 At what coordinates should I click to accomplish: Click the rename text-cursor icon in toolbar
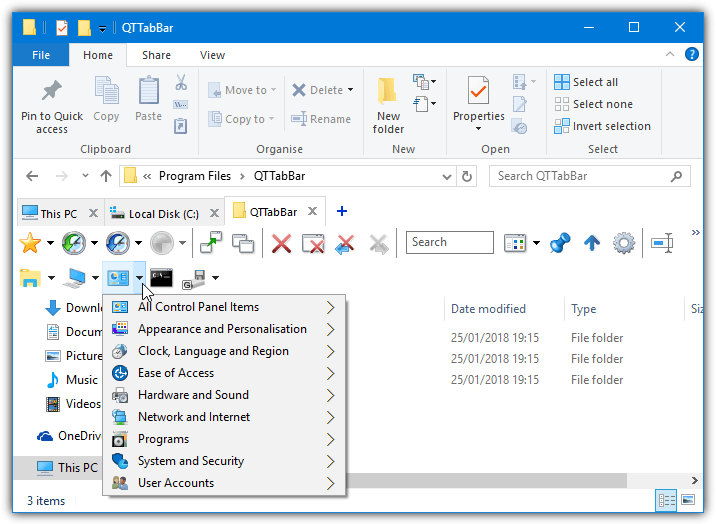click(x=662, y=242)
